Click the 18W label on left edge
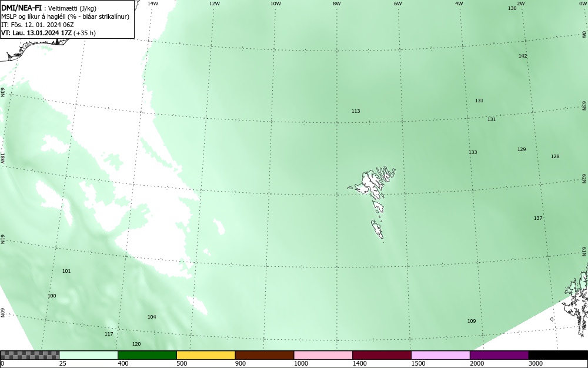The height and width of the screenshot is (368, 588). [2, 158]
